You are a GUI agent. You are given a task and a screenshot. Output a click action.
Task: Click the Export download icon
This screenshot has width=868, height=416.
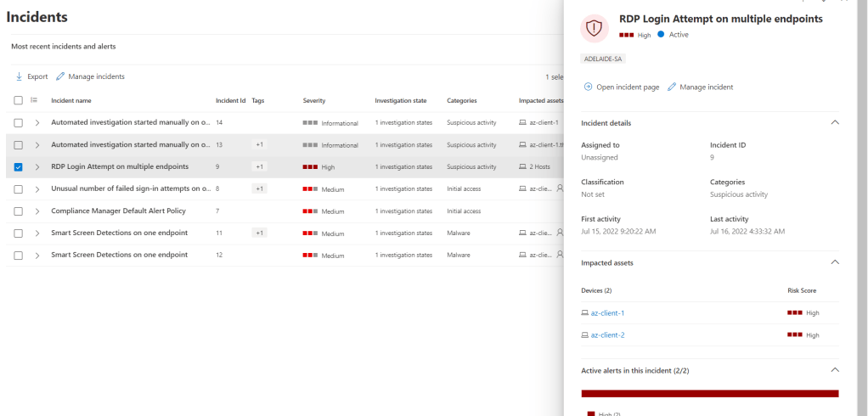19,76
